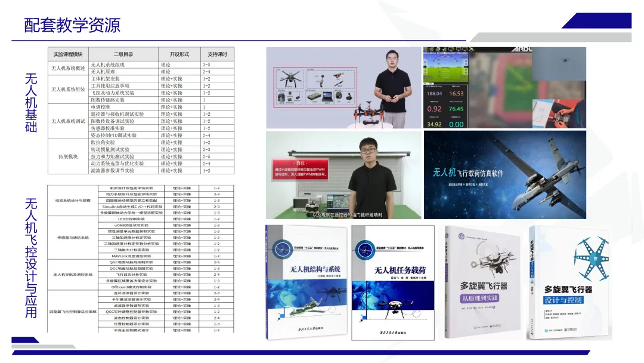
Task: Select the '电调校准' row entry
Action: pos(100,107)
